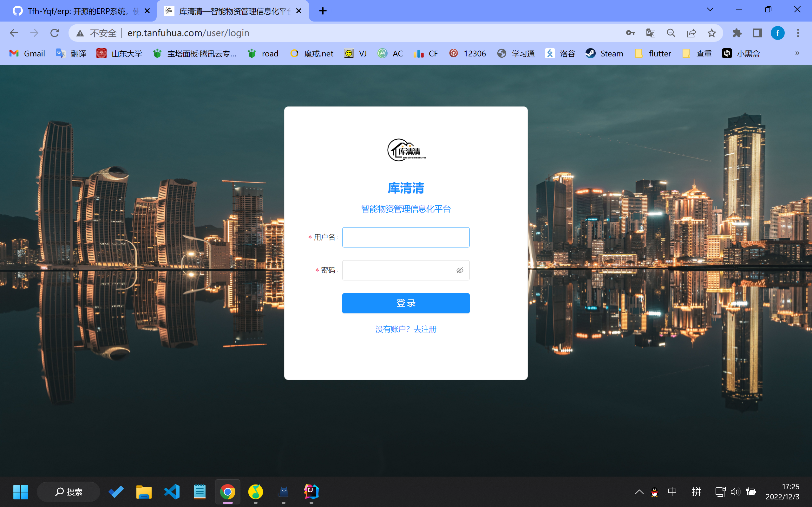Open IntelliJ IDEA from the taskbar

(x=311, y=492)
